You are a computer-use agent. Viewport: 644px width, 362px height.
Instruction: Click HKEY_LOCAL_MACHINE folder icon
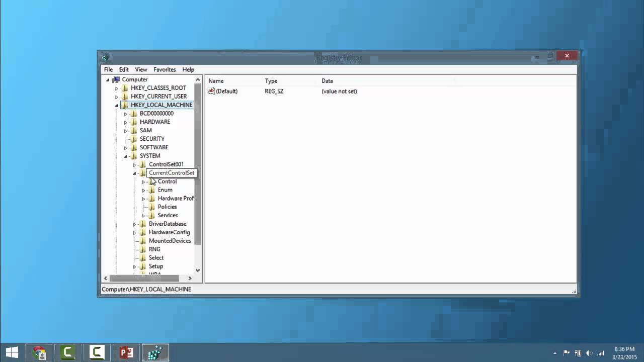pos(125,105)
